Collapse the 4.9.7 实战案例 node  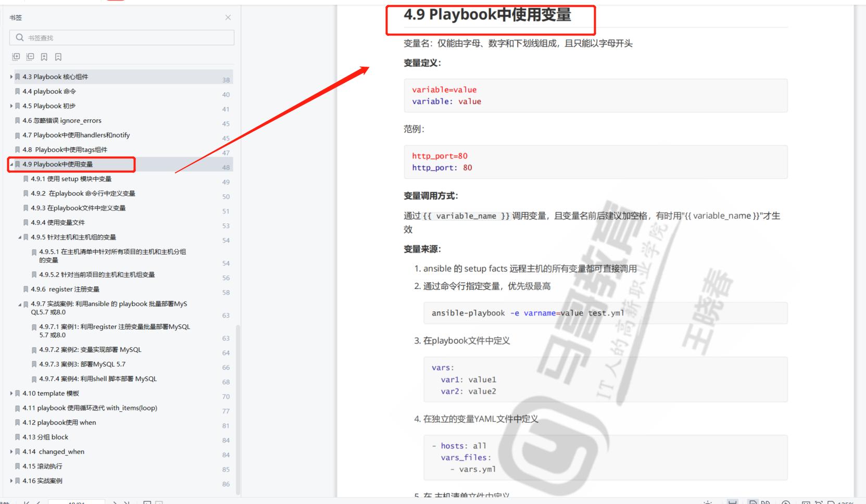[x=20, y=305]
